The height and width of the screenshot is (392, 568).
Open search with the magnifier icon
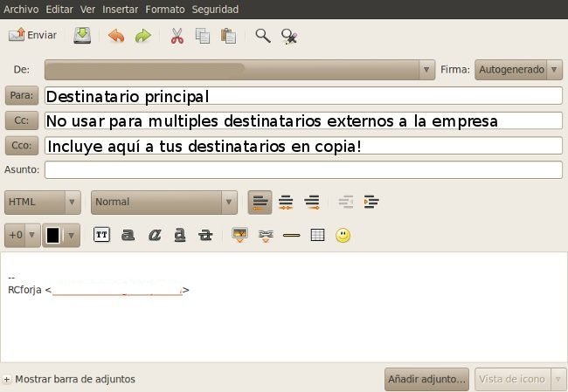click(x=262, y=36)
